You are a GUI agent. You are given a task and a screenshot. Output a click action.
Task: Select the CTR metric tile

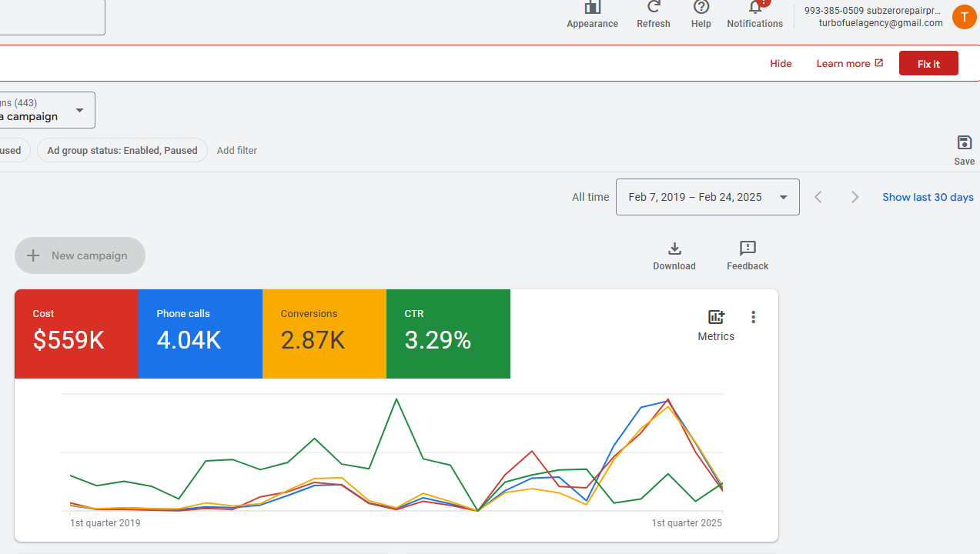point(448,334)
